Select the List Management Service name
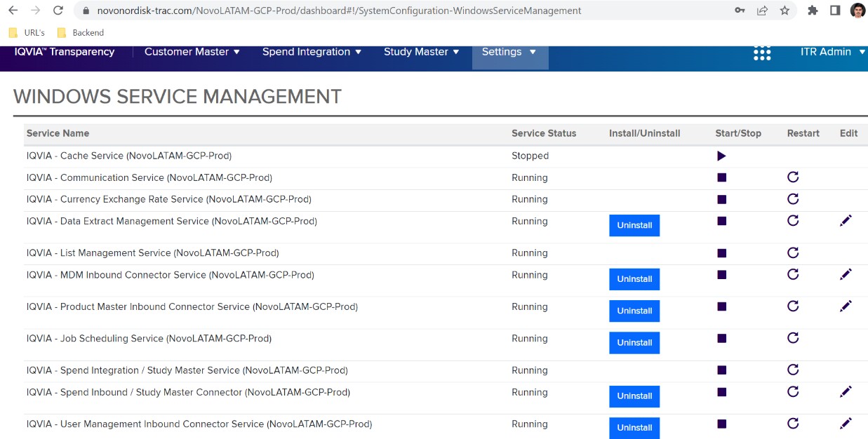Viewport: 868px width, 439px height. [x=153, y=252]
